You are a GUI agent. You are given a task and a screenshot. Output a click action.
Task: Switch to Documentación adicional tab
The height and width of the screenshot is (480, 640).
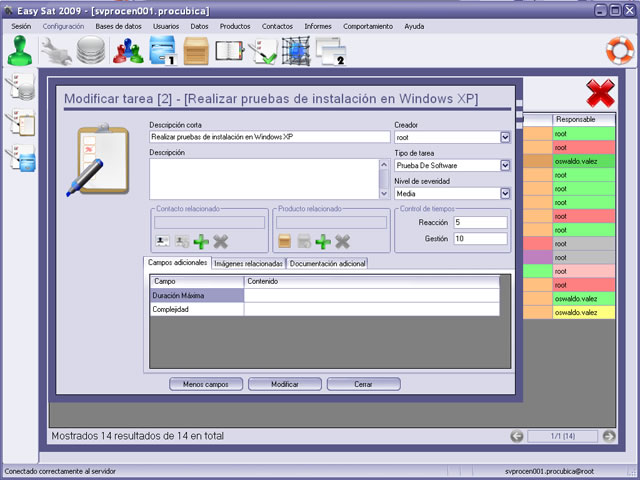point(327,264)
